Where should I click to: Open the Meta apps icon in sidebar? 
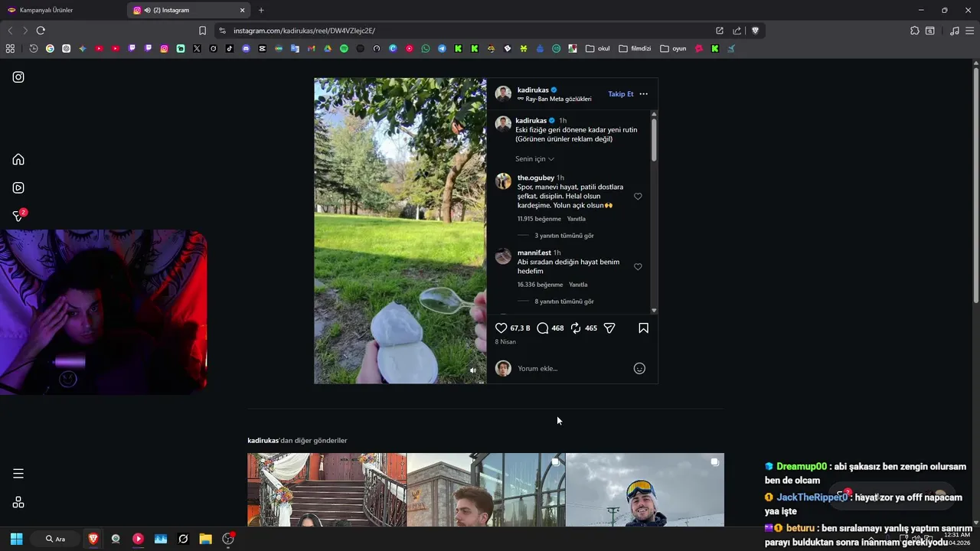coord(18,502)
